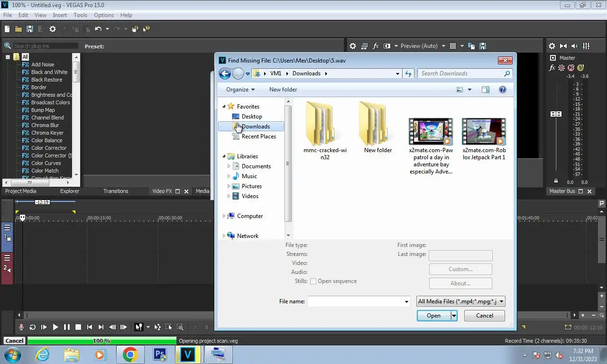Click the New folder button
Viewport: 607px width, 364px height.
click(283, 90)
